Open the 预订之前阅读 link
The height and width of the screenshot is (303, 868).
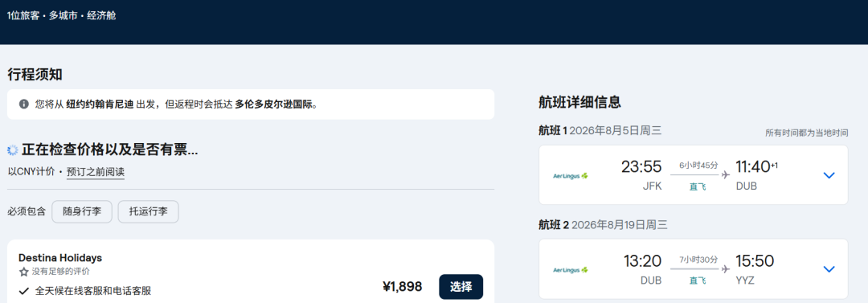(95, 172)
